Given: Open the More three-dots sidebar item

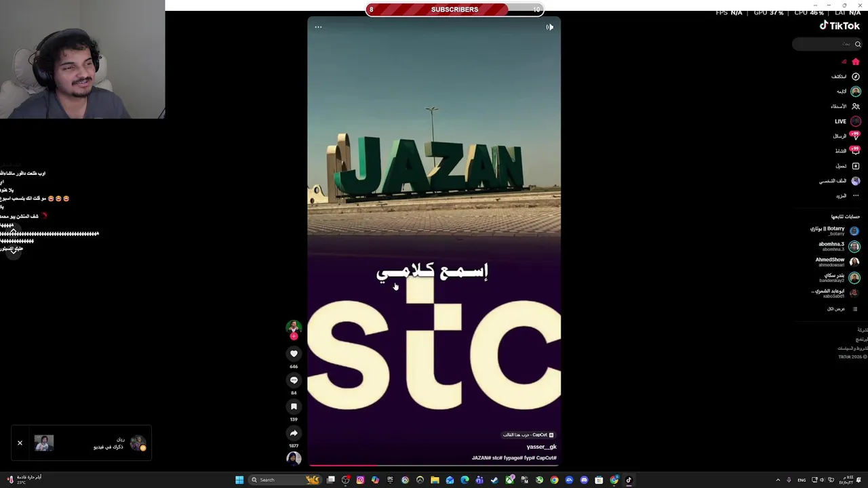Looking at the screenshot, I should tap(856, 196).
